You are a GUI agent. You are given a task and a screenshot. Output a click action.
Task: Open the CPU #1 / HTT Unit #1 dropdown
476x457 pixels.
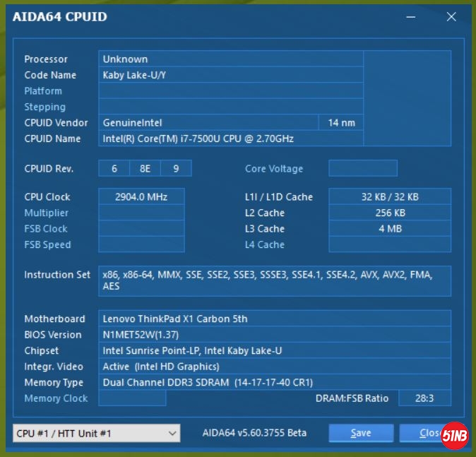click(x=97, y=433)
